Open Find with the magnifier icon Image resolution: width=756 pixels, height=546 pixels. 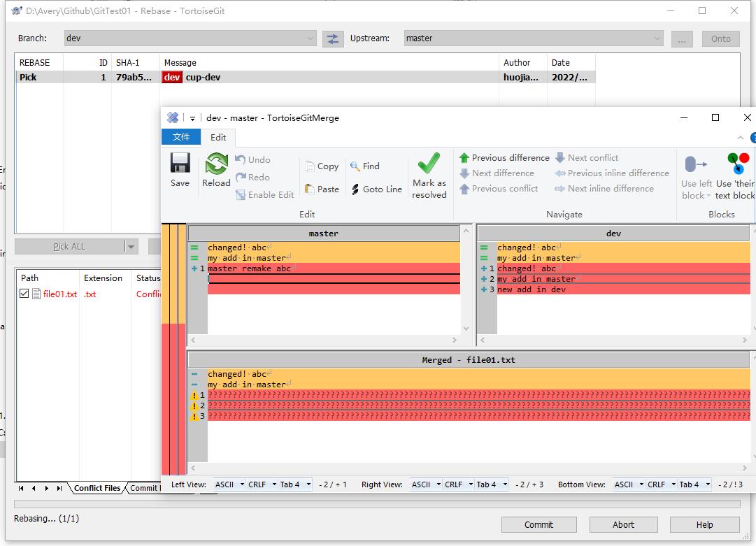[x=355, y=166]
